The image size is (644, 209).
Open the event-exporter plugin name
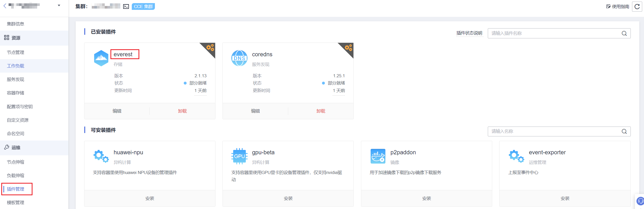click(547, 152)
